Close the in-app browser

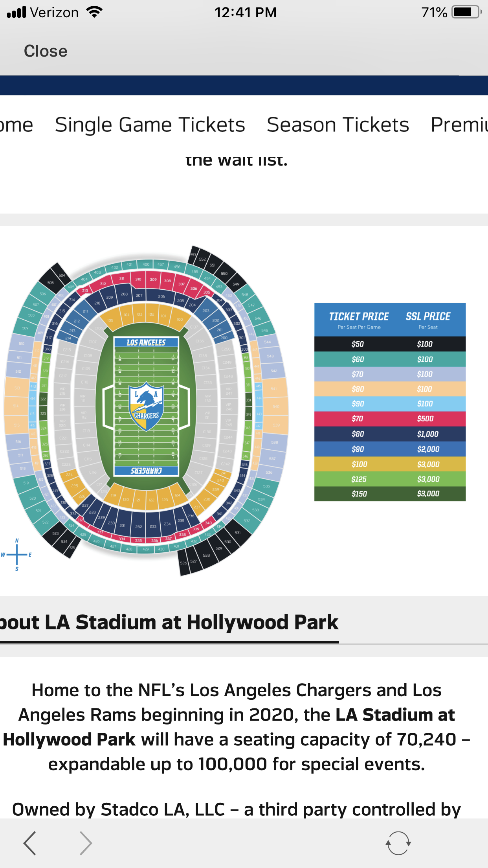point(46,51)
